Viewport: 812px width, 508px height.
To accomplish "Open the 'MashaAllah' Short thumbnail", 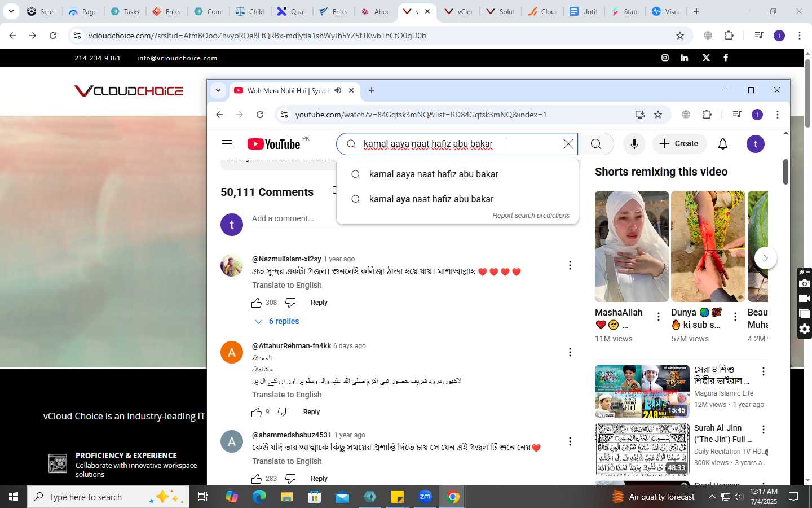I will (632, 246).
